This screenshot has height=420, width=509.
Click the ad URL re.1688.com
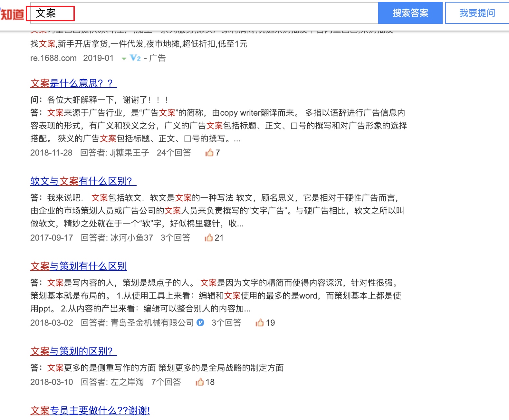coord(53,58)
